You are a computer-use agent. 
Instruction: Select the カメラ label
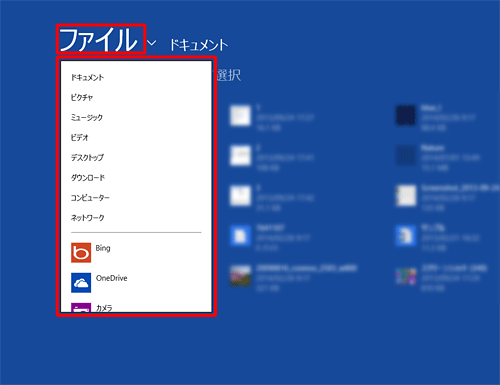click(104, 308)
